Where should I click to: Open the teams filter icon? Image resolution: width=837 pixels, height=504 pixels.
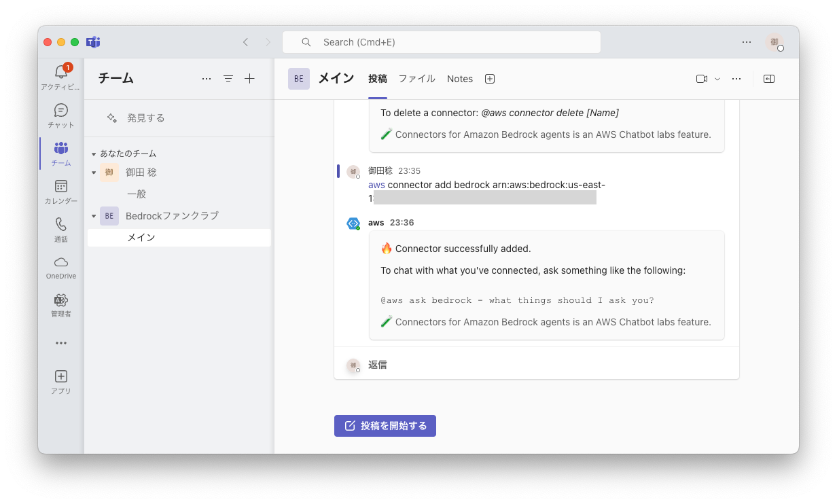tap(228, 79)
